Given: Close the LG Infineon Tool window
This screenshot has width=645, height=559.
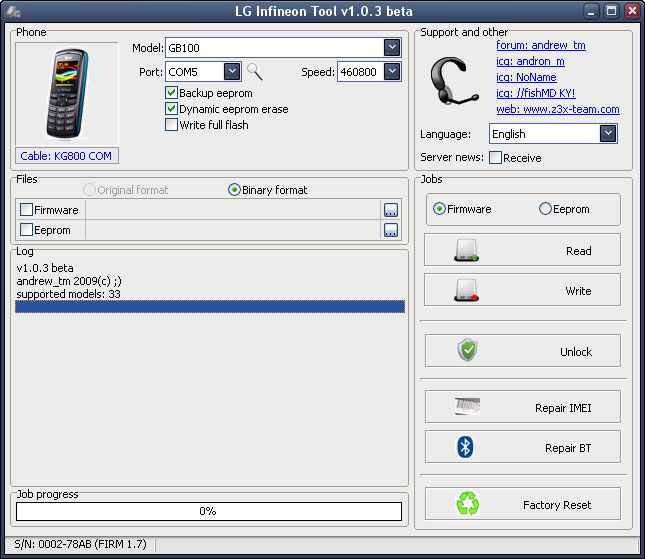Looking at the screenshot, I should 632,11.
